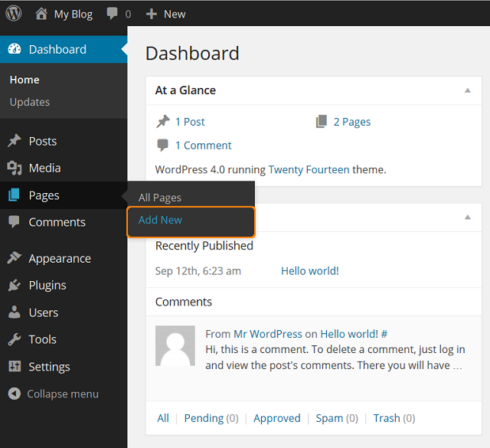Click the Settings sliders icon
This screenshot has width=490, height=448.
pos(15,366)
